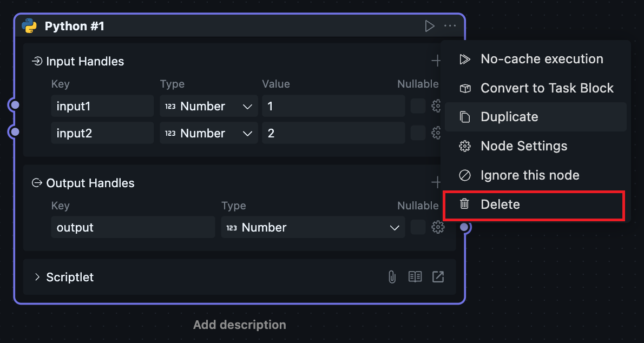Click Add description below the node
Viewport: 644px width, 343px height.
point(240,325)
